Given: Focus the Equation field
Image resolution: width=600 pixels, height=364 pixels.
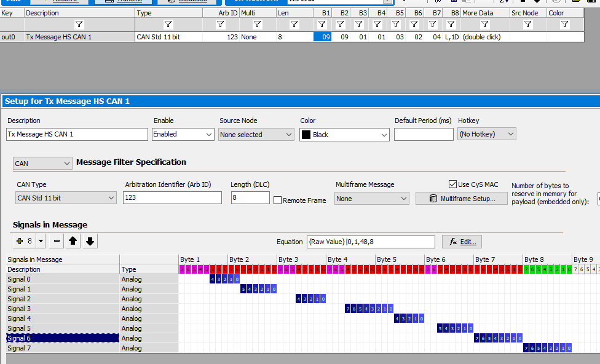Looking at the screenshot, I should point(371,242).
